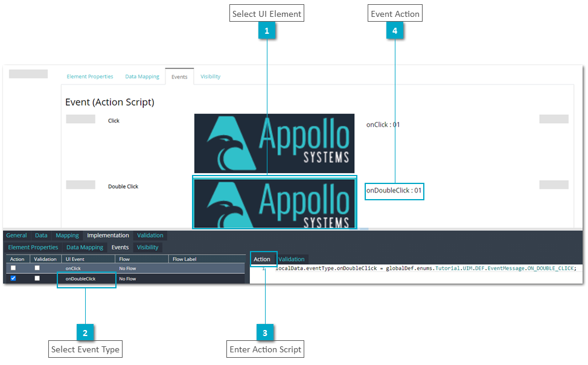Enable the Action checkbox for the onClick row
This screenshot has height=365, width=588.
[13, 268]
